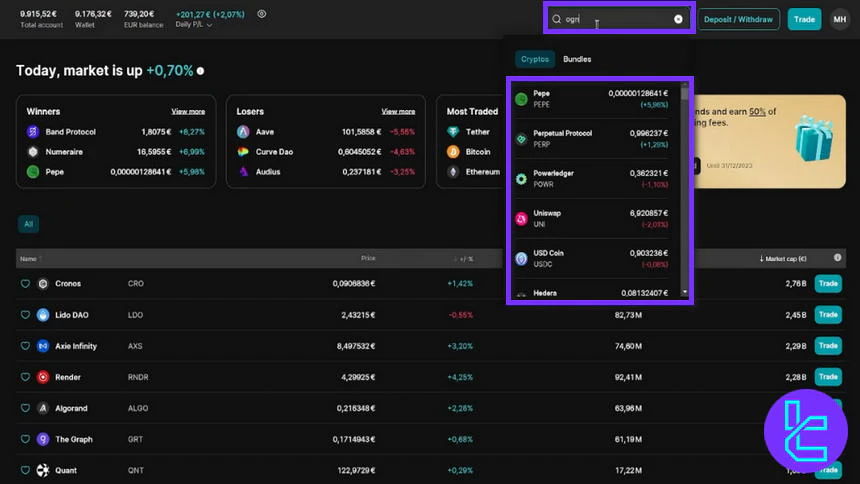Click Band Protocol icon in Winners

[x=33, y=132]
